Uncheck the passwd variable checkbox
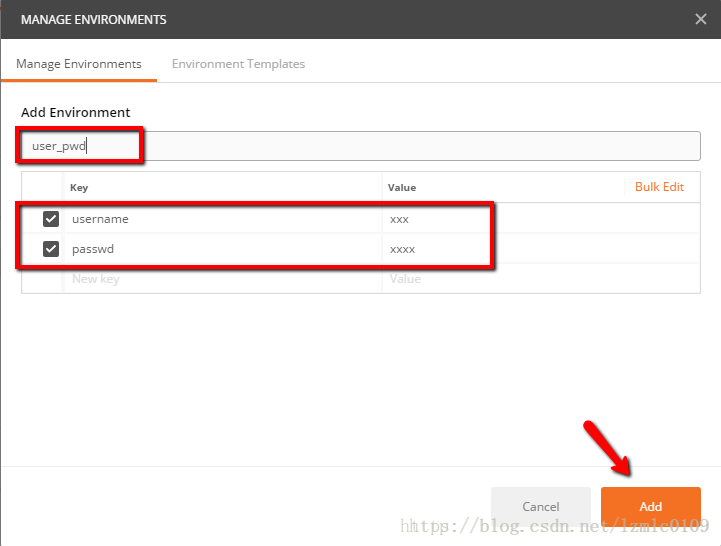This screenshot has height=546, width=721. point(51,249)
